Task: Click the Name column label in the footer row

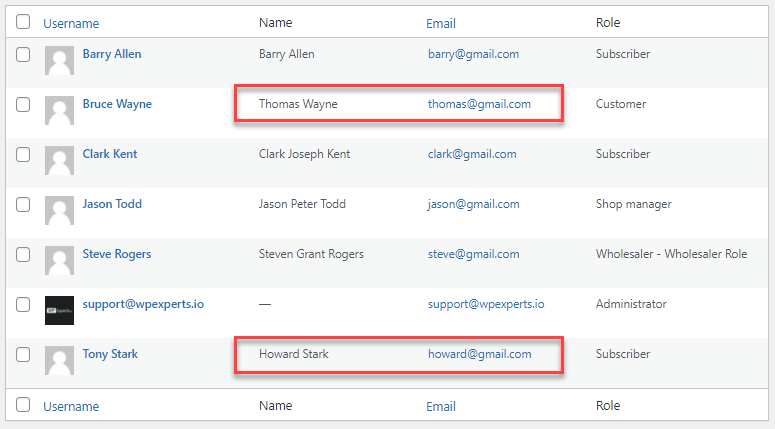Action: [275, 406]
